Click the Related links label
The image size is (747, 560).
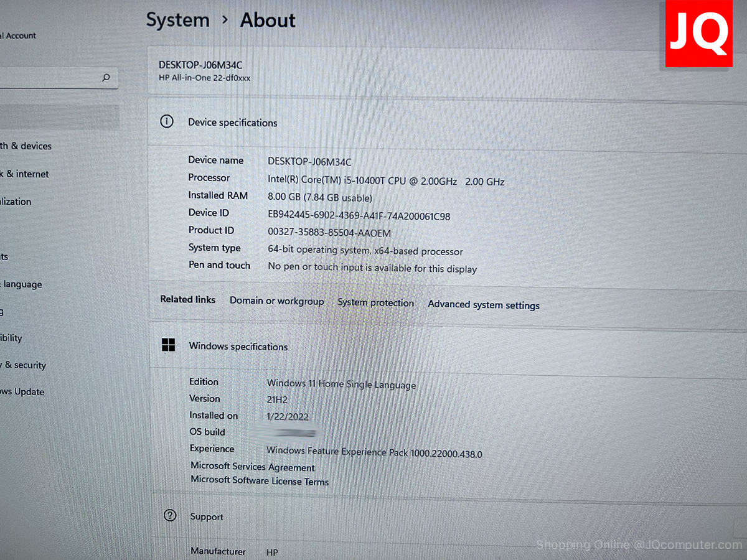click(187, 299)
